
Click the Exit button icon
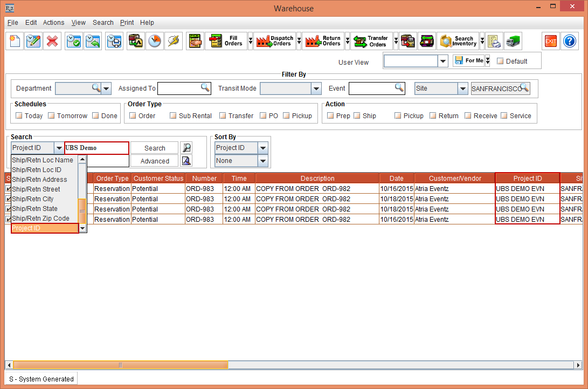pyautogui.click(x=550, y=40)
